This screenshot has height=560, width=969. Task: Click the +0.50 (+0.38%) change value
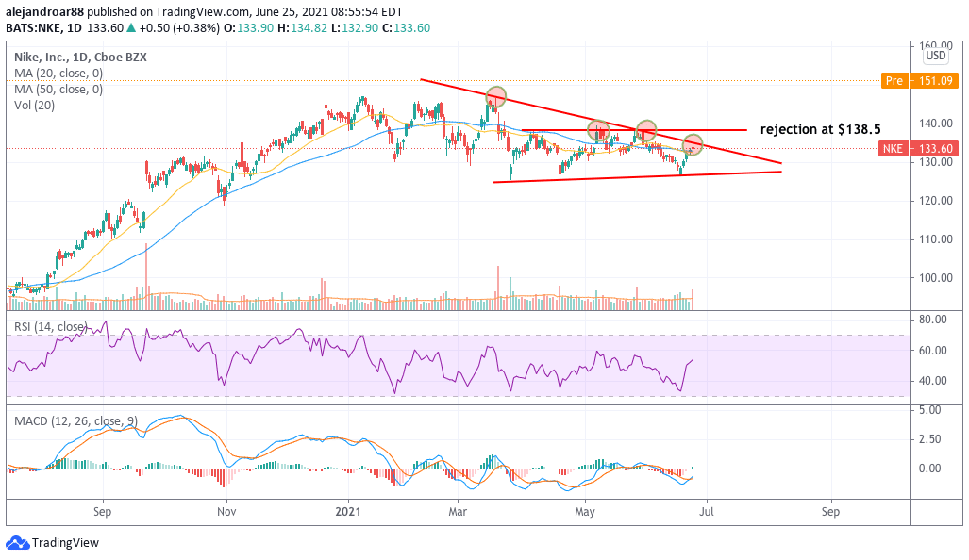[178, 27]
